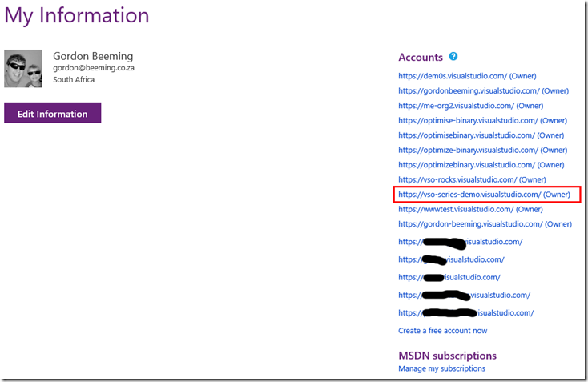588x382 pixels.
Task: Open the optimise-binary.visualstudio.com account link
Action: point(482,121)
